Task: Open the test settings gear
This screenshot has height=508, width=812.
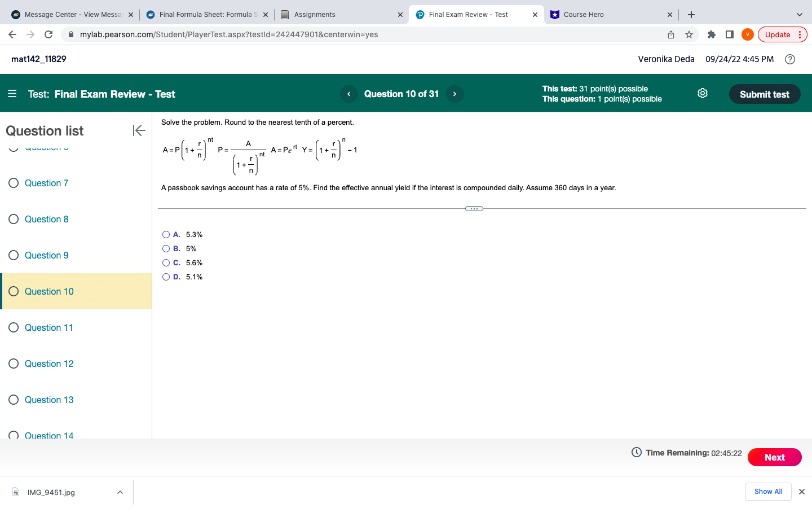Action: click(x=703, y=93)
